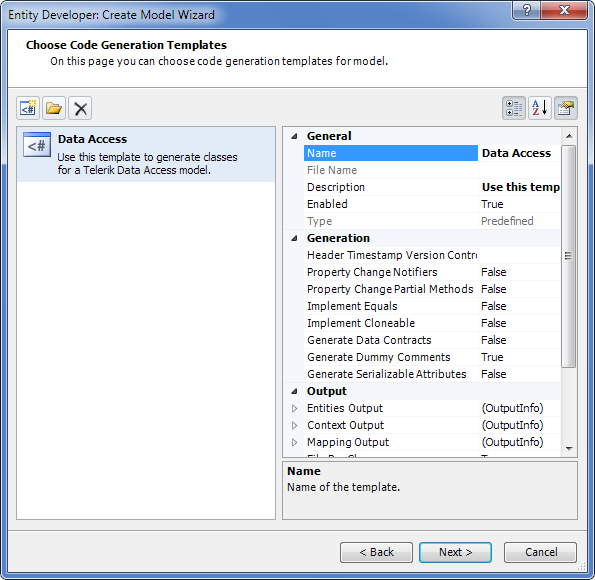Click property grid scrollbar down arrow
This screenshot has width=595, height=580.
tap(569, 449)
